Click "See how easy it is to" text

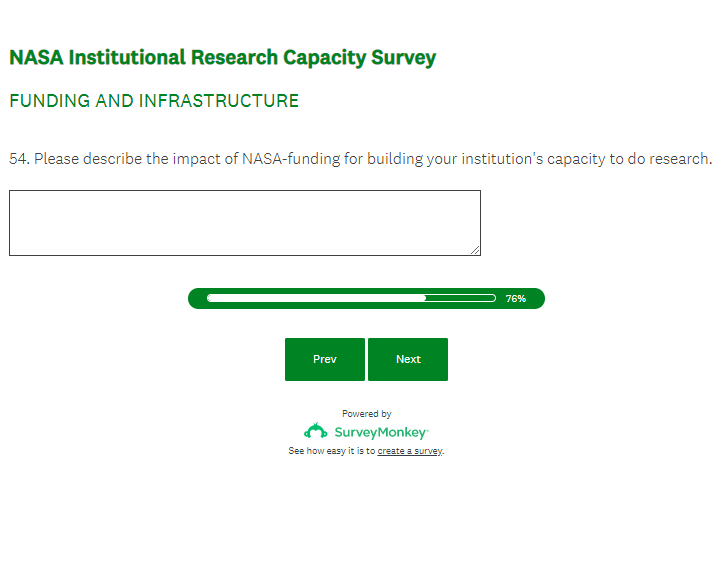tap(331, 451)
